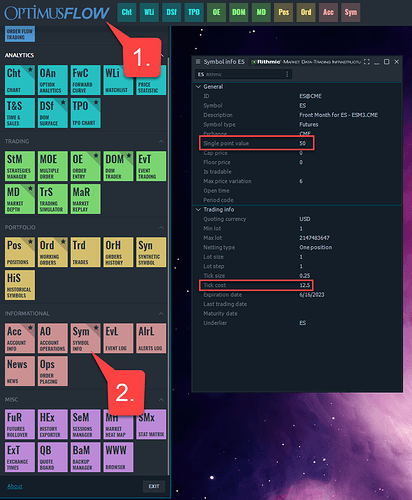Collapse the Trading info group

(x=198, y=209)
